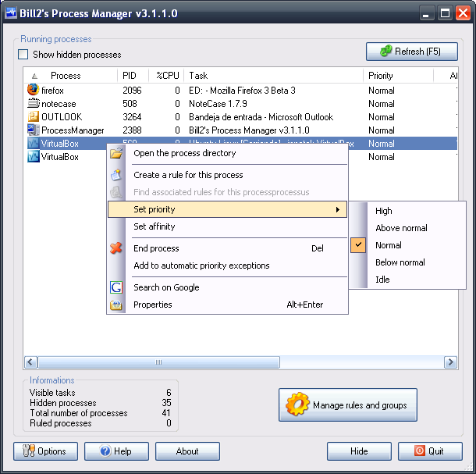Open the Set affinity menu entry
The image size is (476, 474).
(x=227, y=226)
